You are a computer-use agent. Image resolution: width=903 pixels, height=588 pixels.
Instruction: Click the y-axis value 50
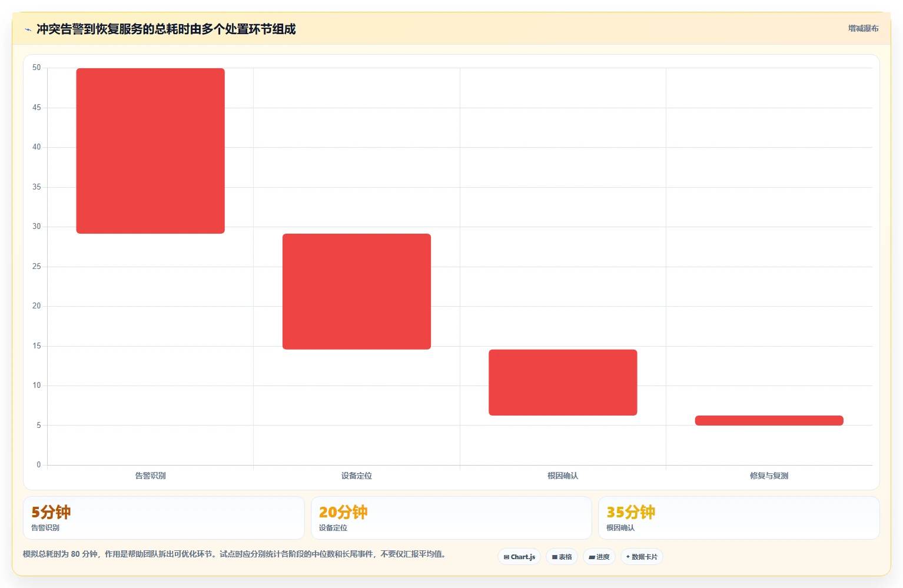[36, 68]
